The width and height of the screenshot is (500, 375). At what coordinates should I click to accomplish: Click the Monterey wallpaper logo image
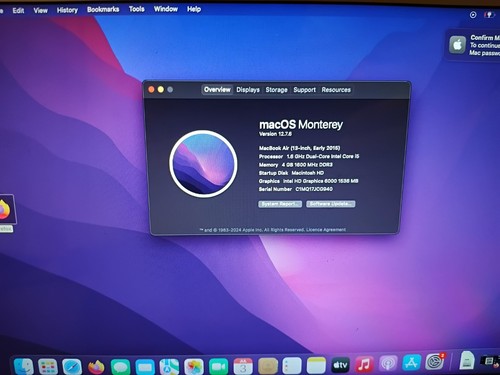click(203, 164)
